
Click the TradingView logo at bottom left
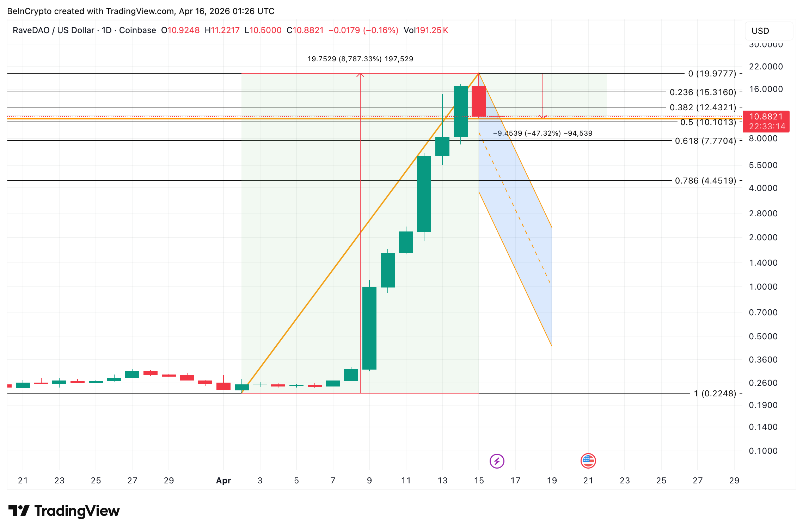pyautogui.click(x=63, y=511)
